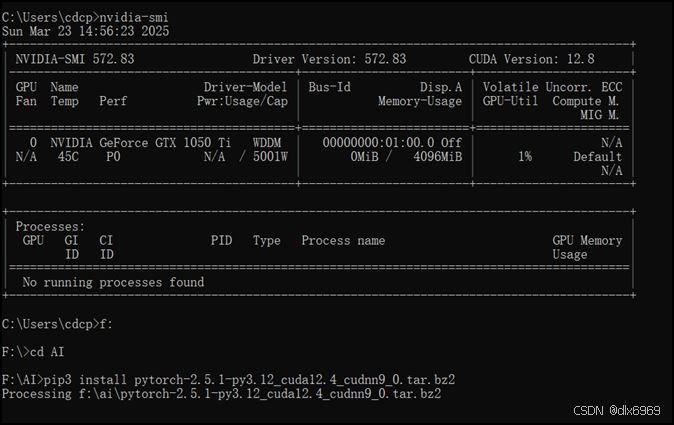Click the Driver Version 572.83 text
This screenshot has width=674, height=425.
pyautogui.click(x=329, y=59)
